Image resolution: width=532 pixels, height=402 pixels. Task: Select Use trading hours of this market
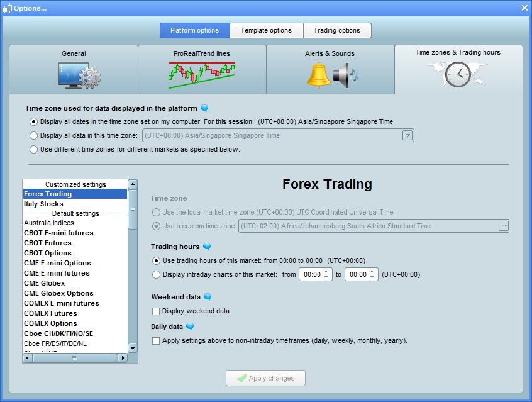pos(156,260)
